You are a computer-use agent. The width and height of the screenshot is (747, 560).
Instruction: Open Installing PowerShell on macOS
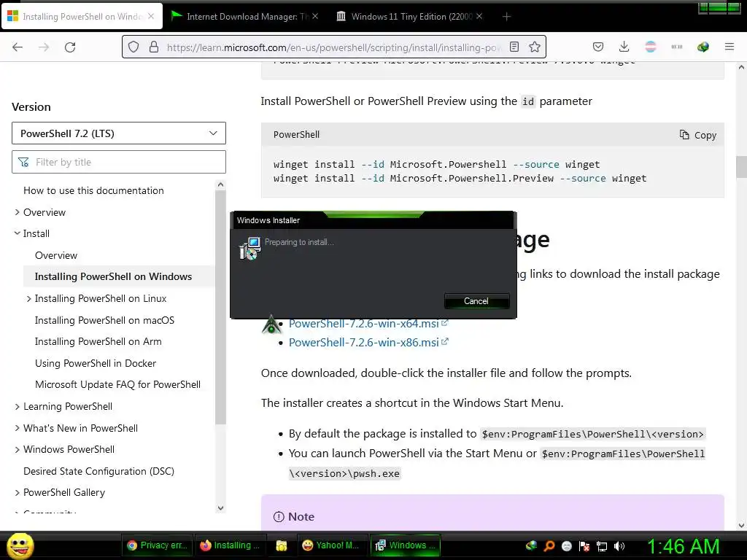coord(104,321)
